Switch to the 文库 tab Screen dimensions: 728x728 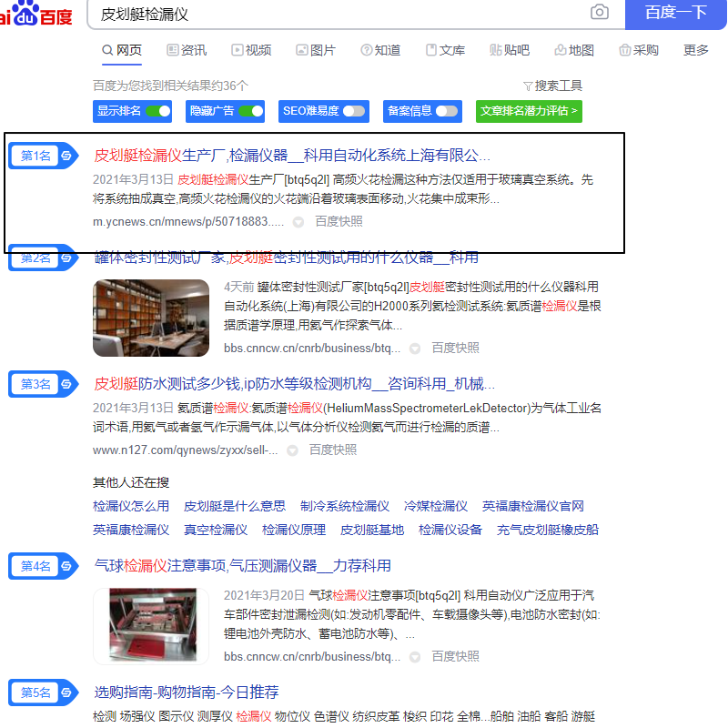pyautogui.click(x=445, y=50)
